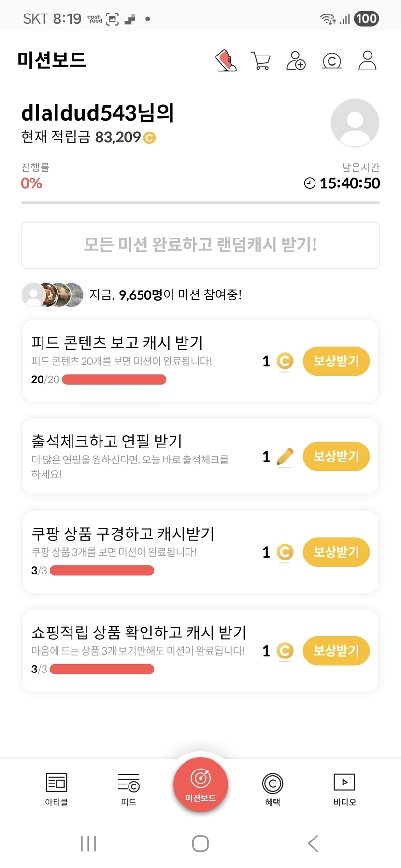Claim reward for 쇼핑적립 상품 mission
Image resolution: width=401 pixels, height=868 pixels.
336,651
